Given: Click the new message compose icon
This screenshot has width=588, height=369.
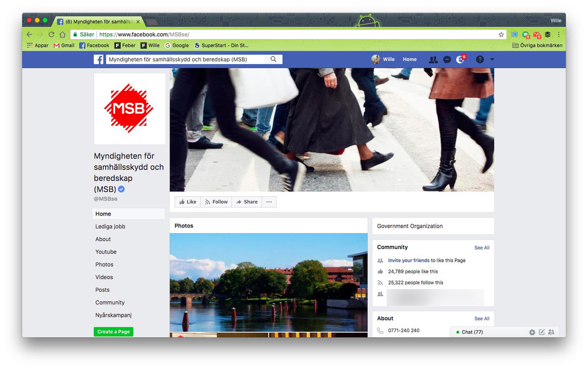Looking at the screenshot, I should pyautogui.click(x=542, y=332).
